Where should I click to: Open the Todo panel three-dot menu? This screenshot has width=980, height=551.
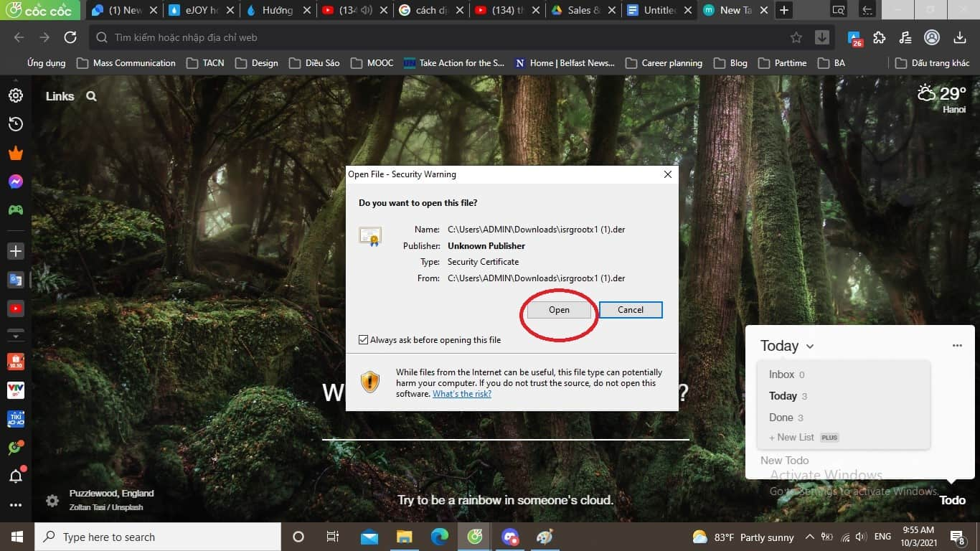(x=957, y=345)
